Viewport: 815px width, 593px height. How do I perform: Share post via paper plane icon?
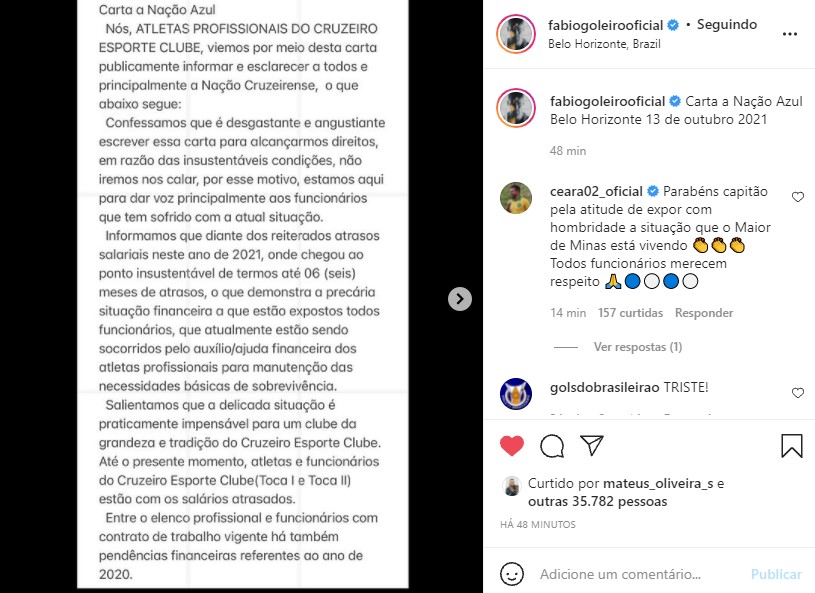pyautogui.click(x=592, y=445)
